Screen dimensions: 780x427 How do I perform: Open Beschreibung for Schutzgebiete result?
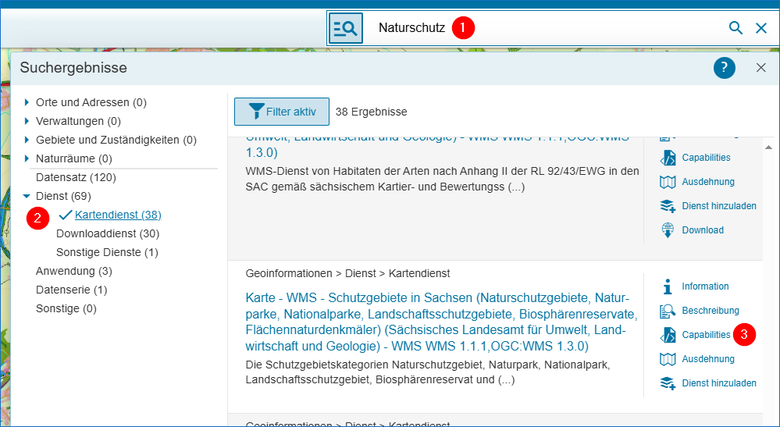pos(699,311)
